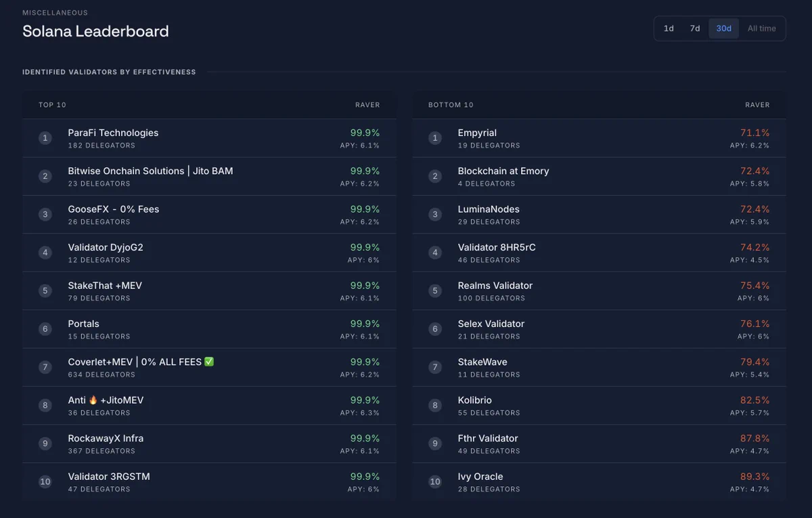Click the MISCELLANEOUS breadcrumb label
The image size is (812, 518).
point(55,13)
